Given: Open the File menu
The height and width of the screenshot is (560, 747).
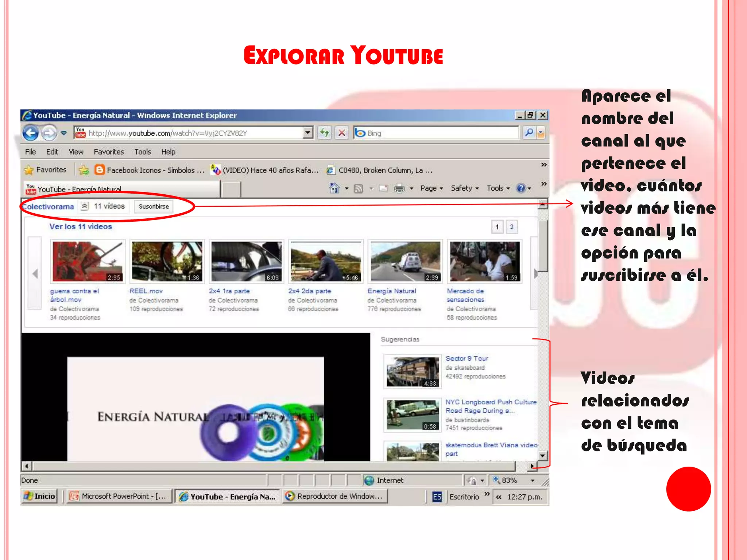Looking at the screenshot, I should click(30, 152).
